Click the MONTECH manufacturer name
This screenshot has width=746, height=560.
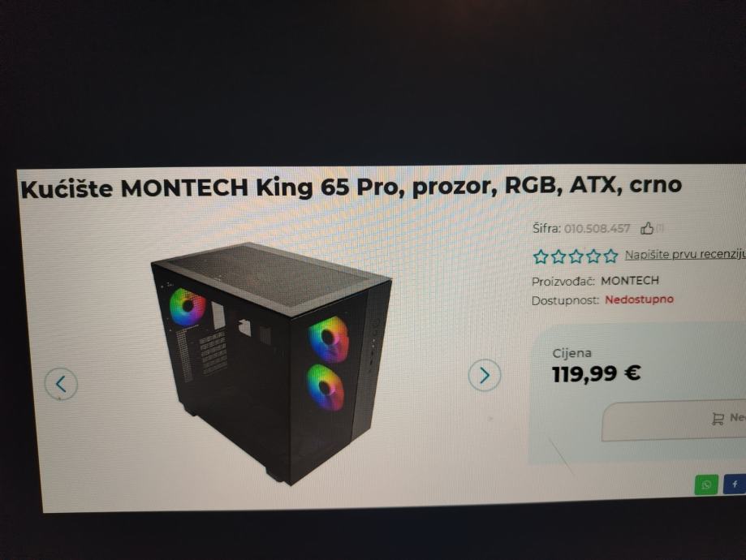click(x=630, y=280)
